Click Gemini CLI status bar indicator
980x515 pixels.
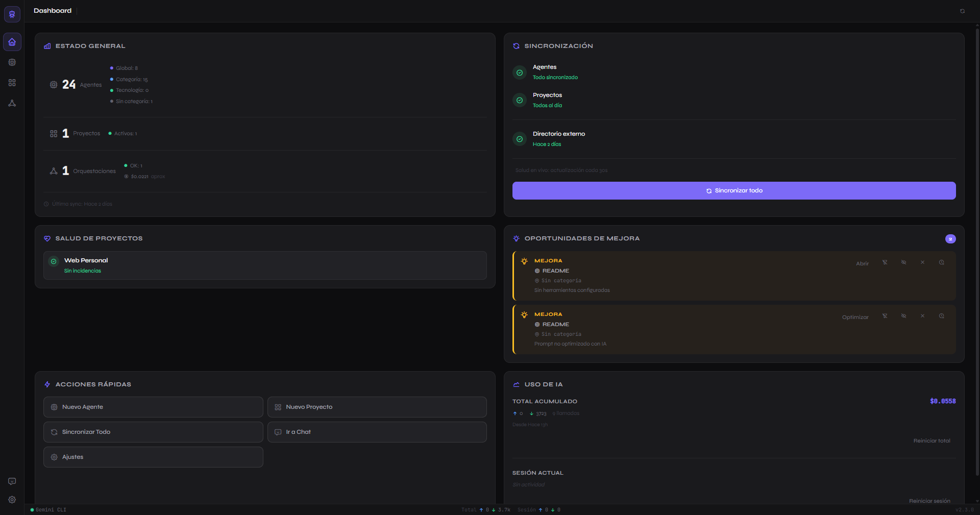[x=48, y=510]
